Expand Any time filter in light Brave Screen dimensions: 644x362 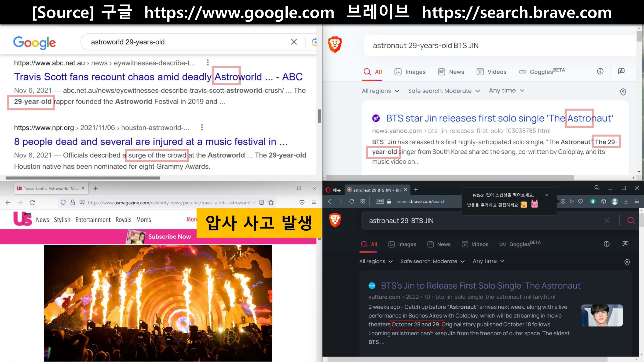(506, 91)
